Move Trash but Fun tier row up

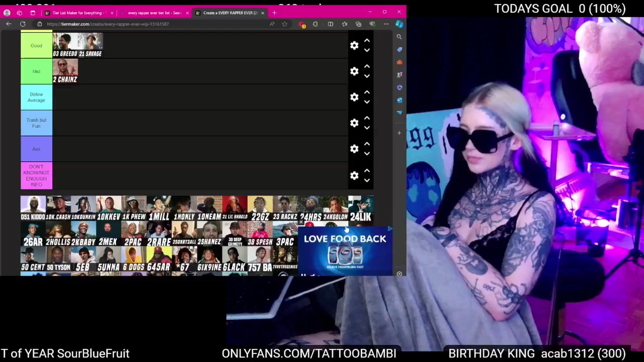point(367,118)
